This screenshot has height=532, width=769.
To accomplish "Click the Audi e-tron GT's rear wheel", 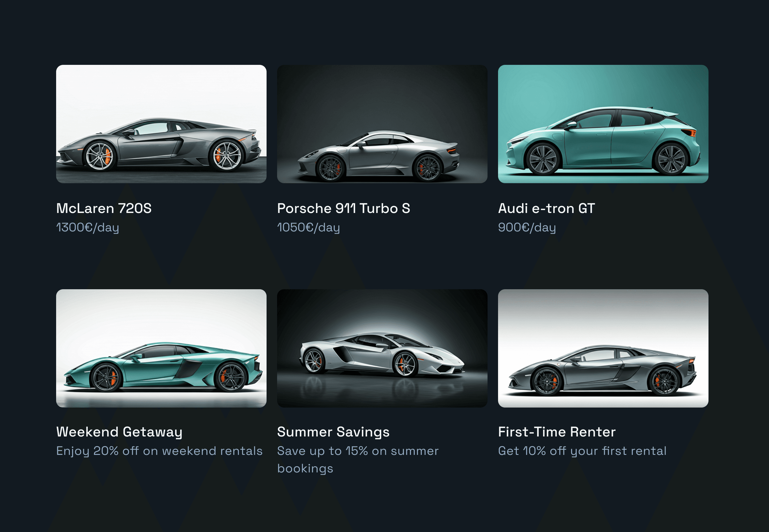I will pos(671,159).
